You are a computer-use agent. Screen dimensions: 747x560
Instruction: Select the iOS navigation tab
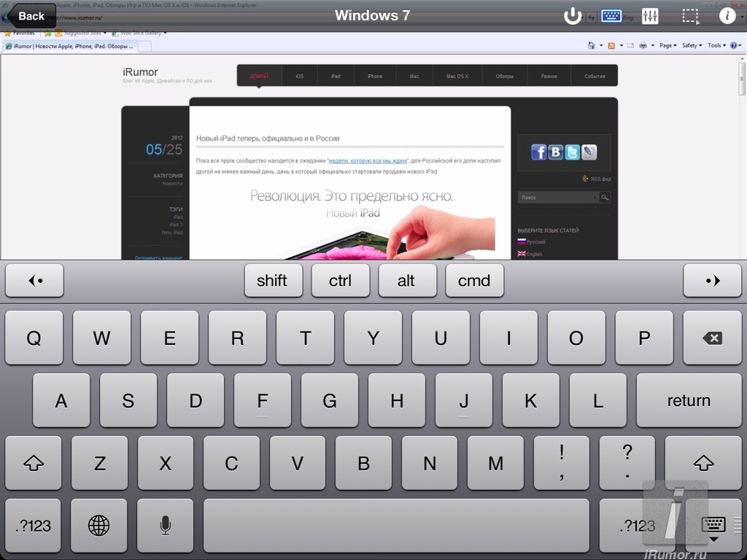tap(299, 76)
